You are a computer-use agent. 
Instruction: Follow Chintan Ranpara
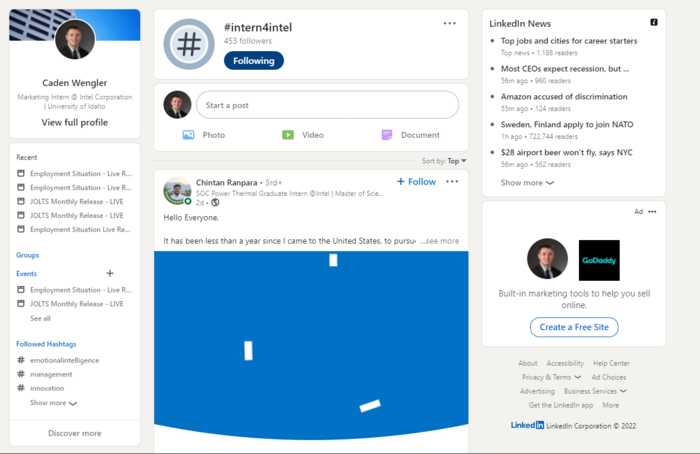pyautogui.click(x=416, y=182)
